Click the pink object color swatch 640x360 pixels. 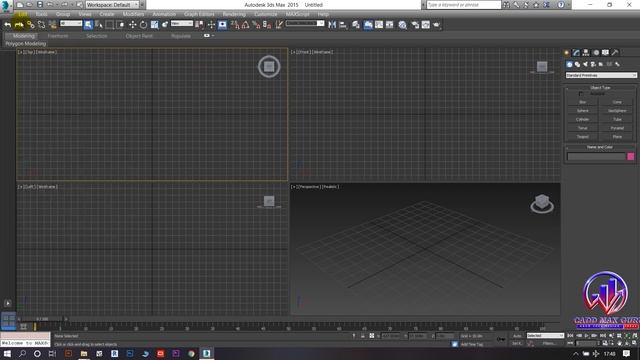coord(631,156)
